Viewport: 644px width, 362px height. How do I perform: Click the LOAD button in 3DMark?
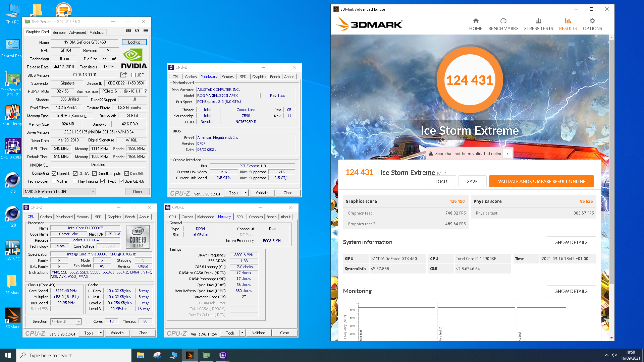tap(441, 181)
